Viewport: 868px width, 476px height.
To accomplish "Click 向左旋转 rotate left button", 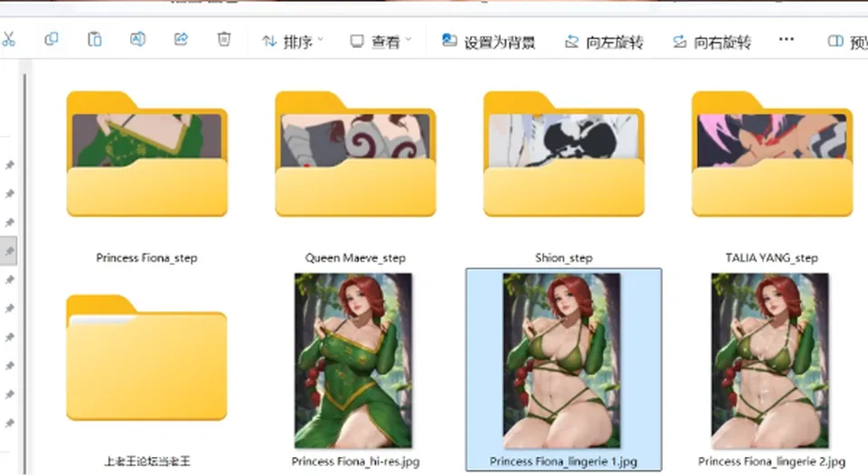I will [x=603, y=42].
